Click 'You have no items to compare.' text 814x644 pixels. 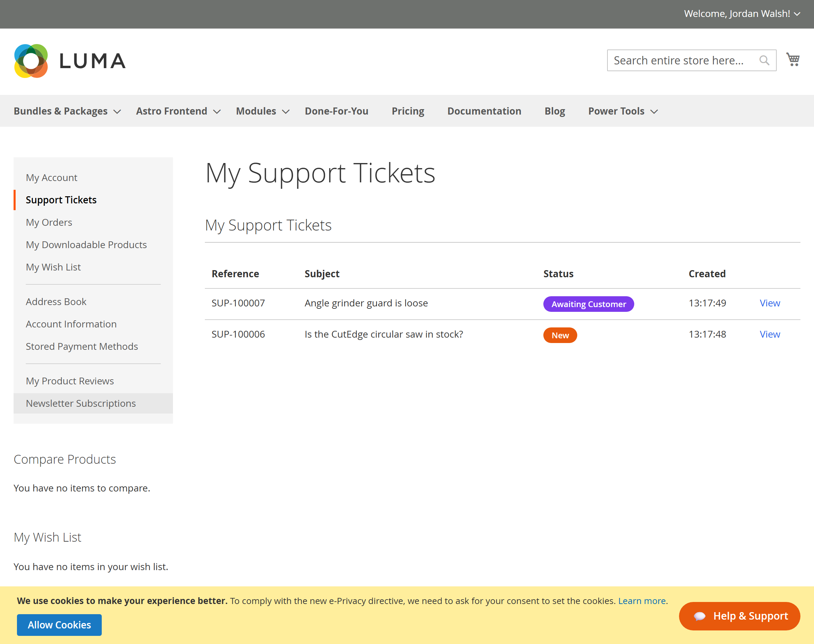point(82,488)
